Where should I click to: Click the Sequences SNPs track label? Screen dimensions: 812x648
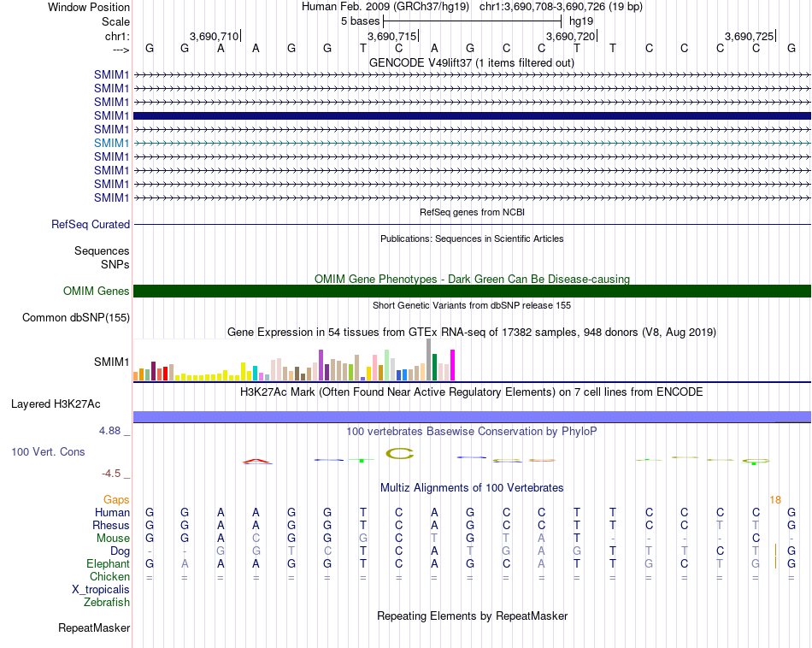point(102,257)
